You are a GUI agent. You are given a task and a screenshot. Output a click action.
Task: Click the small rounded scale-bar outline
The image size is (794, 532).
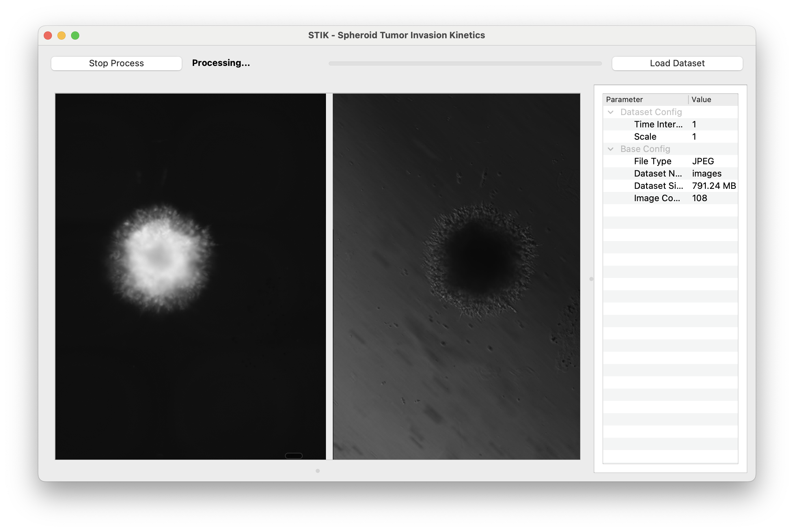click(x=293, y=456)
